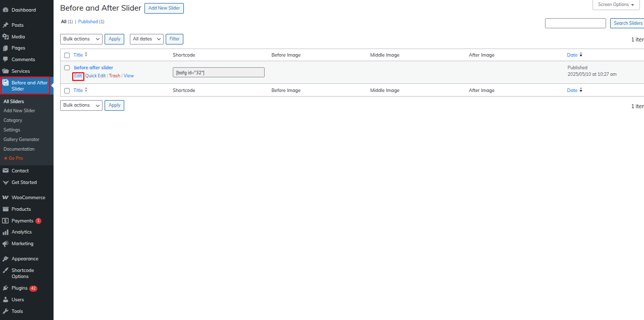
Task: Click sort arrows beside top Title header
Action: tap(86, 55)
